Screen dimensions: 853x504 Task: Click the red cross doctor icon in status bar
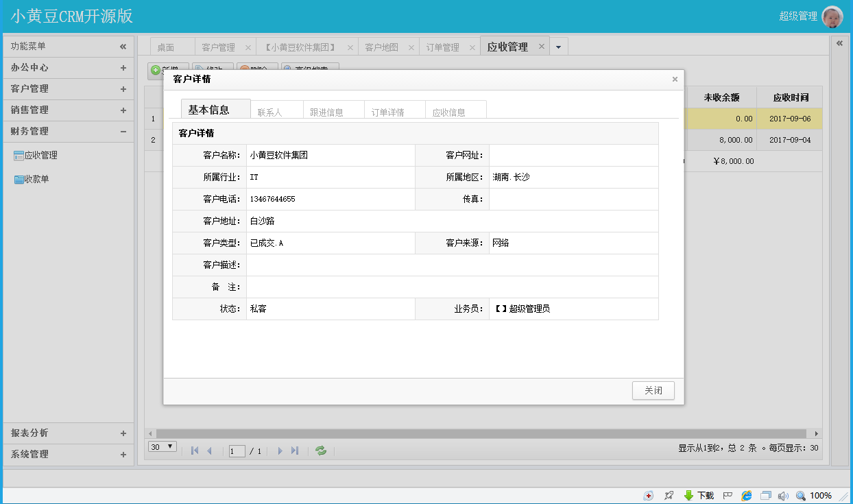point(648,495)
